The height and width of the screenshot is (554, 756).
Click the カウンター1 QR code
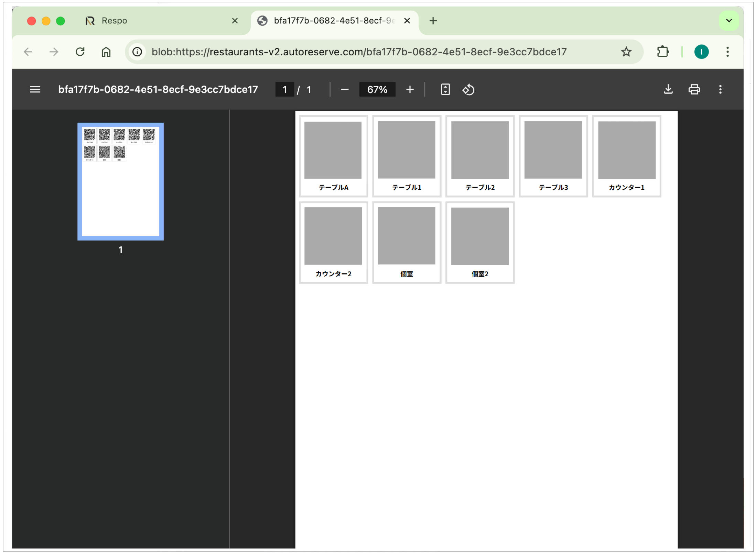point(627,150)
